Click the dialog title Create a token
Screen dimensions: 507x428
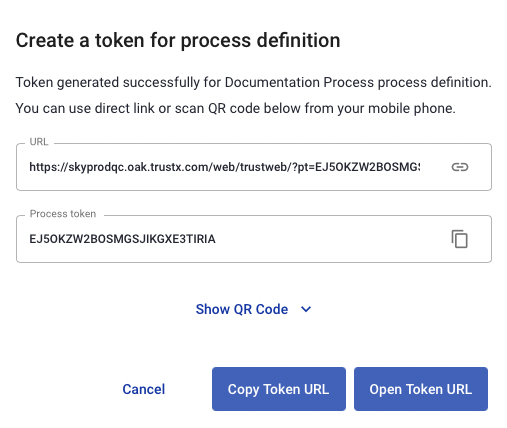tap(82, 41)
